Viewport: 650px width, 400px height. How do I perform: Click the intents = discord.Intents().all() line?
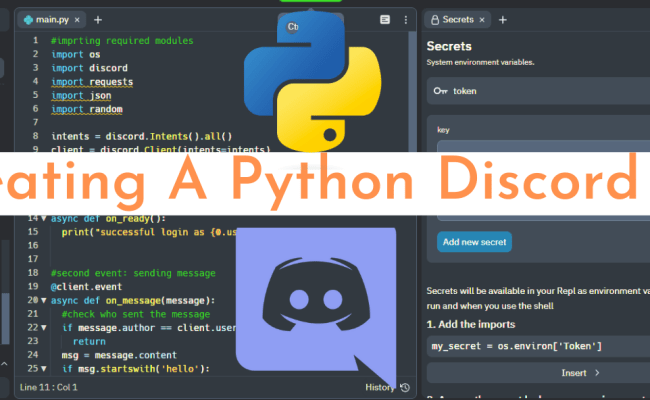pos(141,136)
